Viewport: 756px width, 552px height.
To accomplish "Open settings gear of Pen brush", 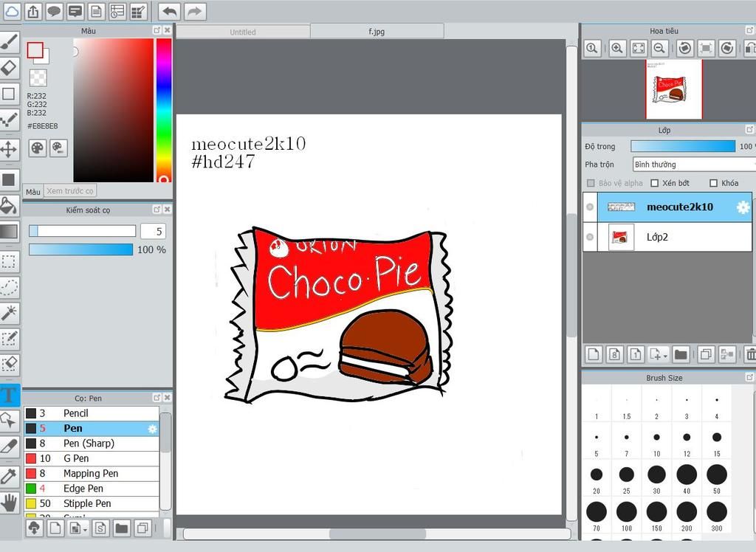I will (152, 429).
